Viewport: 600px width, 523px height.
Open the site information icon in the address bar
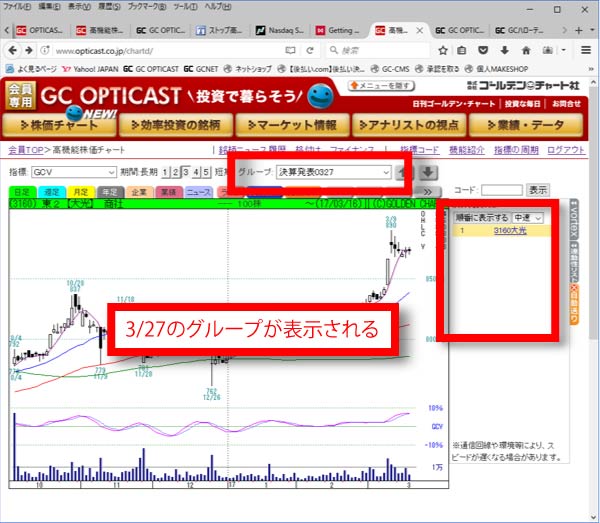45,50
